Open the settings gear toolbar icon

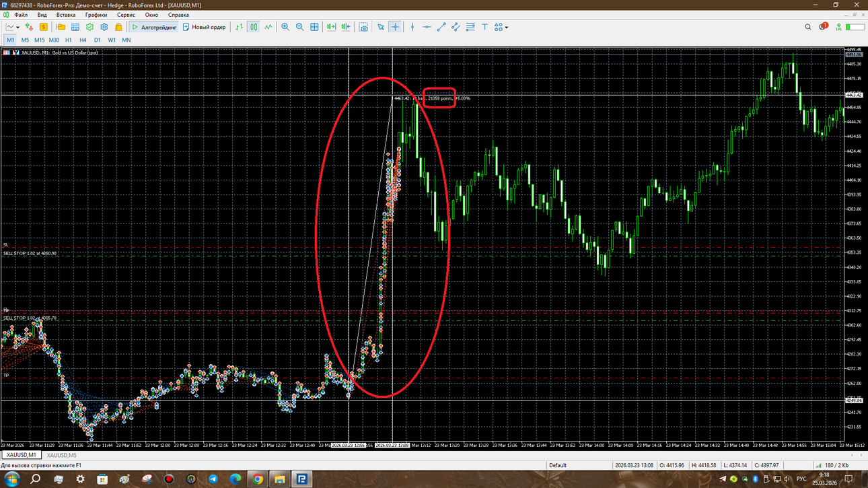point(104,27)
